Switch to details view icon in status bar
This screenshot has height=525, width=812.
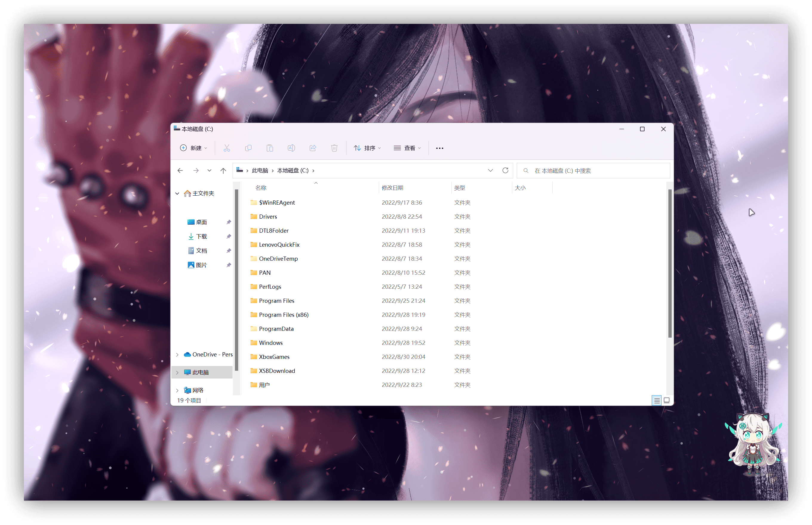tap(657, 400)
